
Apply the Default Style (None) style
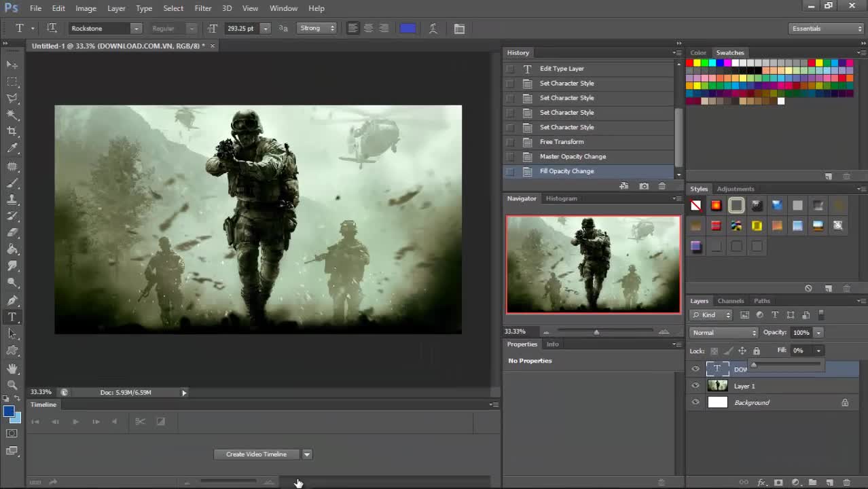(x=696, y=205)
